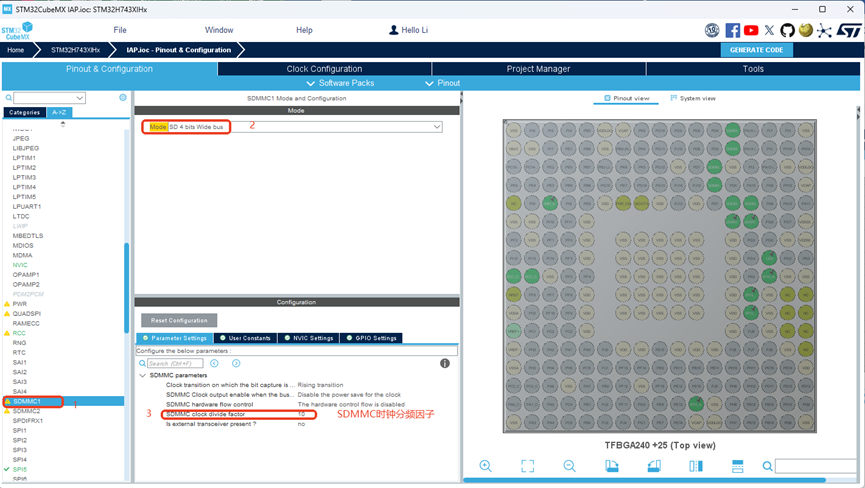
Task: Click into the parameter search field
Action: (175, 363)
